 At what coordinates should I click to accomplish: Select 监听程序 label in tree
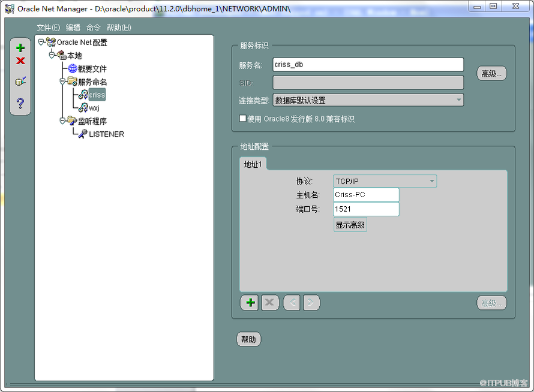pos(92,121)
